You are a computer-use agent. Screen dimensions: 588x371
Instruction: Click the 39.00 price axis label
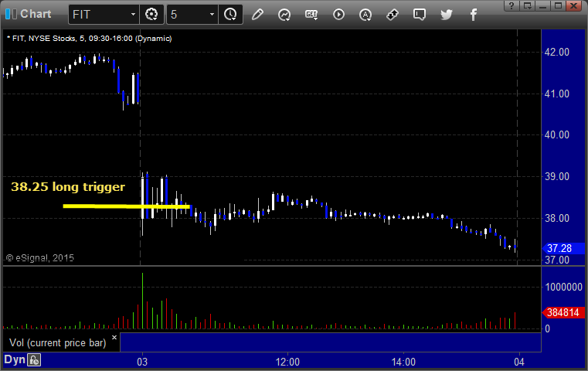[557, 176]
